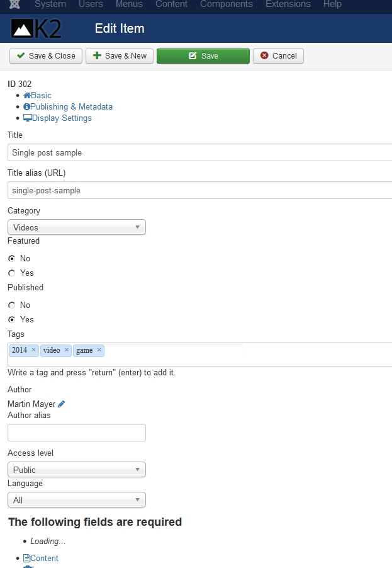Screen dimensions: 392x568
Task: Click the pencil icon beside Martin Mayer
Action: click(62, 404)
